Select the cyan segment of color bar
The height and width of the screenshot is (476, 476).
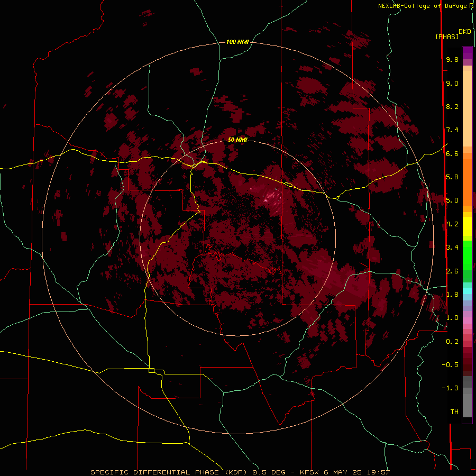pyautogui.click(x=467, y=291)
